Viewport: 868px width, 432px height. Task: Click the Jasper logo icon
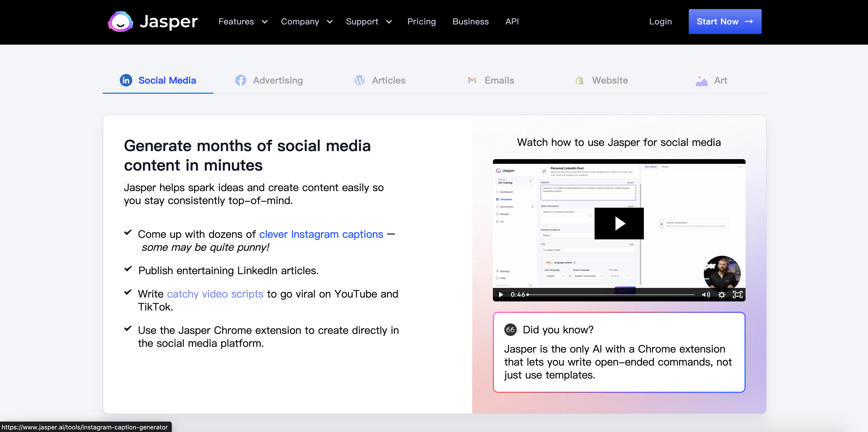point(120,22)
